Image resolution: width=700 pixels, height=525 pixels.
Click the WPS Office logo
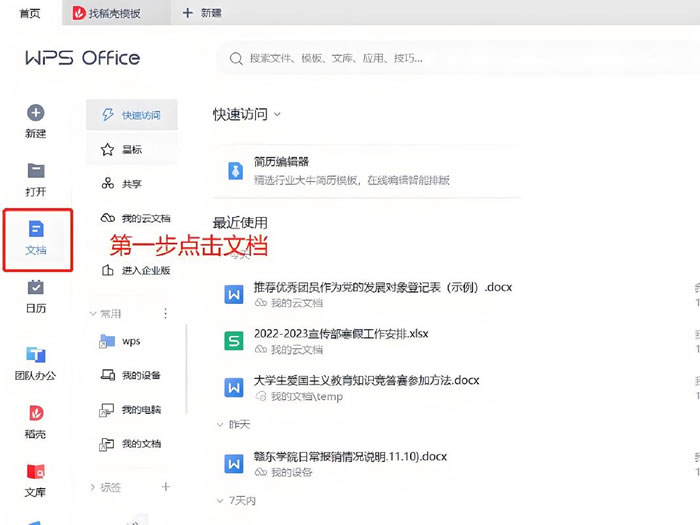tap(83, 58)
